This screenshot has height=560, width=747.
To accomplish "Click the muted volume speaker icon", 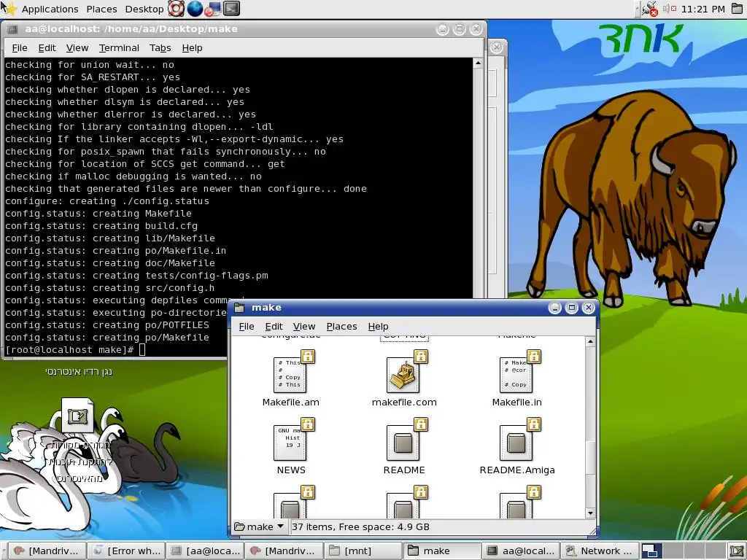I will click(670, 9).
